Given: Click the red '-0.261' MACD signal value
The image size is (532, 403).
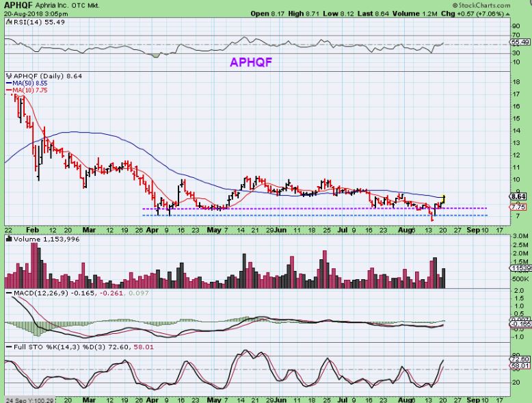Looking at the screenshot, I should pyautogui.click(x=110, y=293).
